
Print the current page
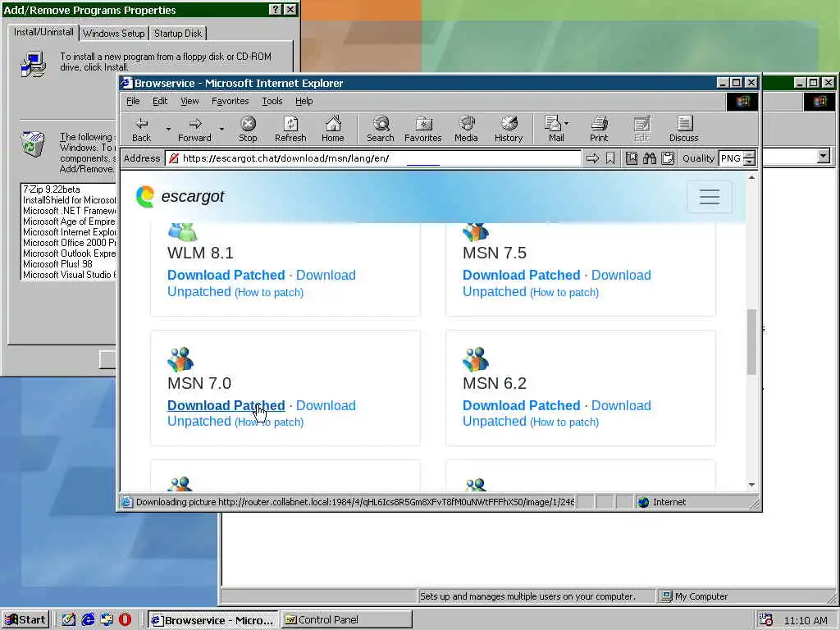pyautogui.click(x=599, y=130)
